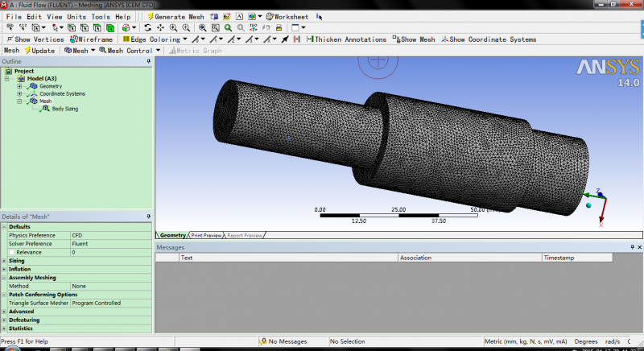Viewport: 644px width, 351px height.
Task: Switch to the Print Preview tab
Action: [x=206, y=235]
